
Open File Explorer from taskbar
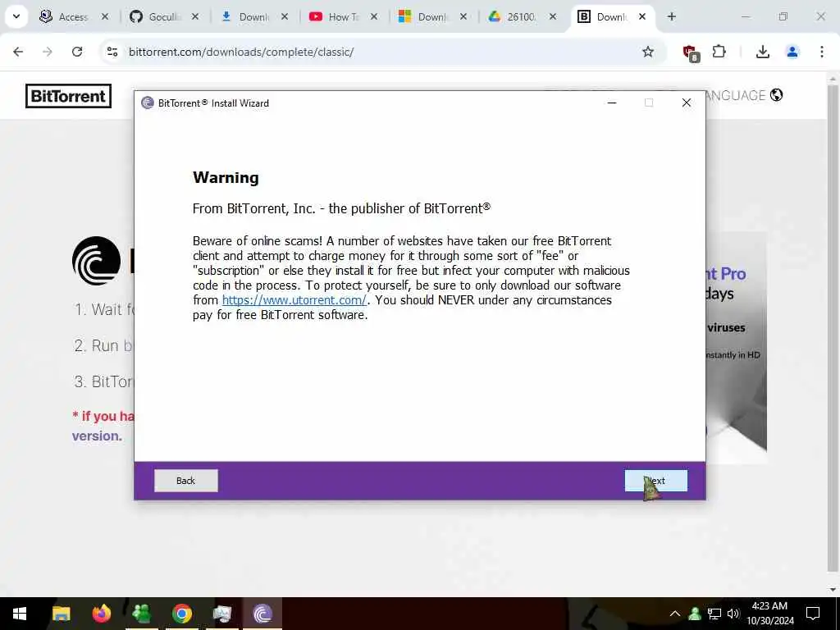[x=61, y=614]
